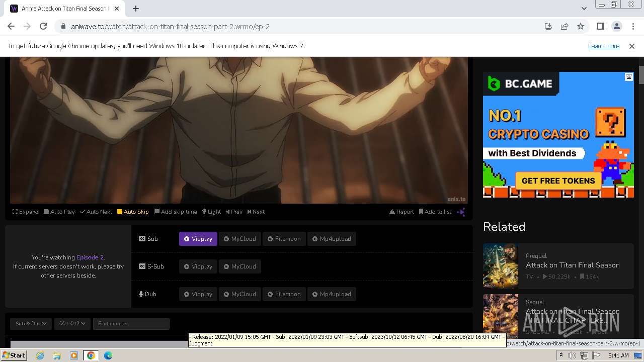Click the purple W2G share icon
Image resolution: width=644 pixels, height=362 pixels.
[461, 212]
